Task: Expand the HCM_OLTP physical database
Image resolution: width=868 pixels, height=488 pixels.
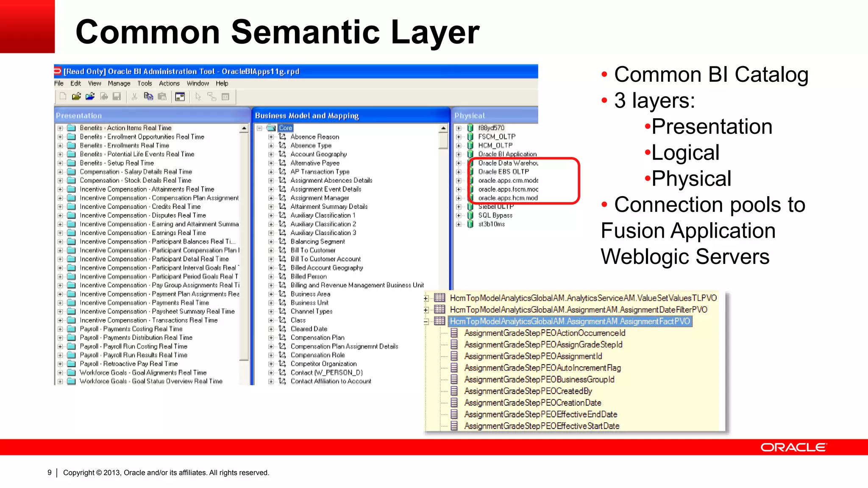Action: [x=459, y=145]
